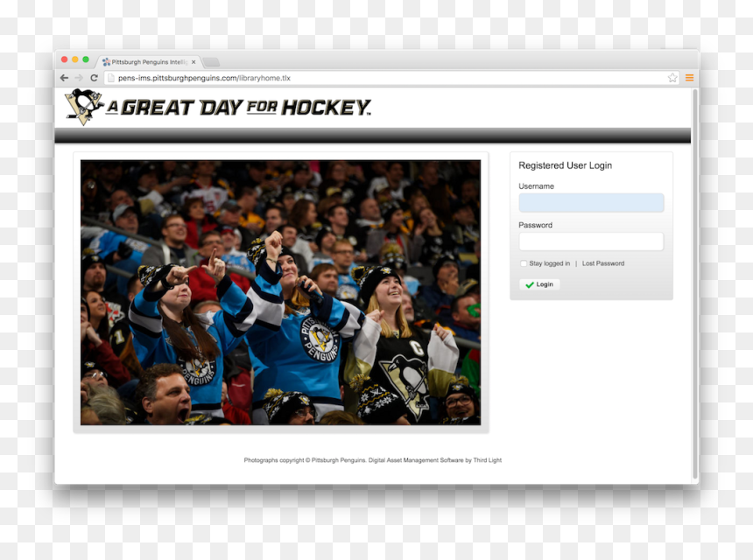Click into the Username field
753x560 pixels.
pos(591,202)
